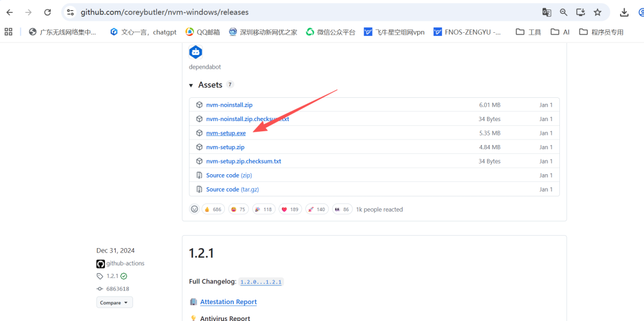
Task: Click the browser forward arrow
Action: (29, 13)
